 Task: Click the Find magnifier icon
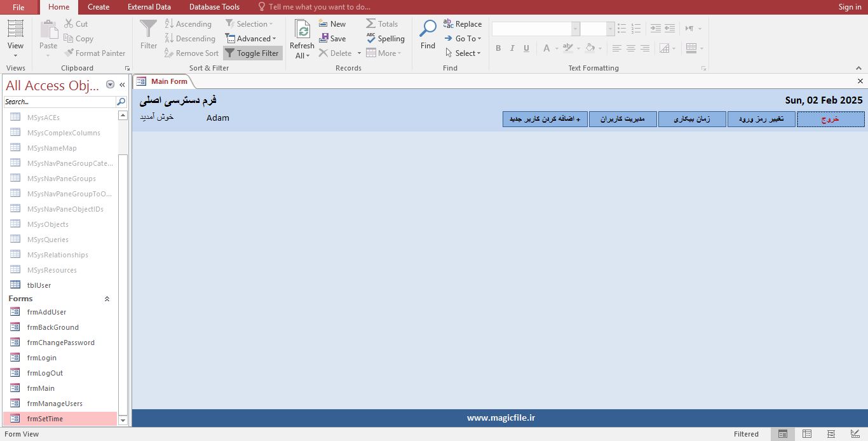pyautogui.click(x=428, y=29)
